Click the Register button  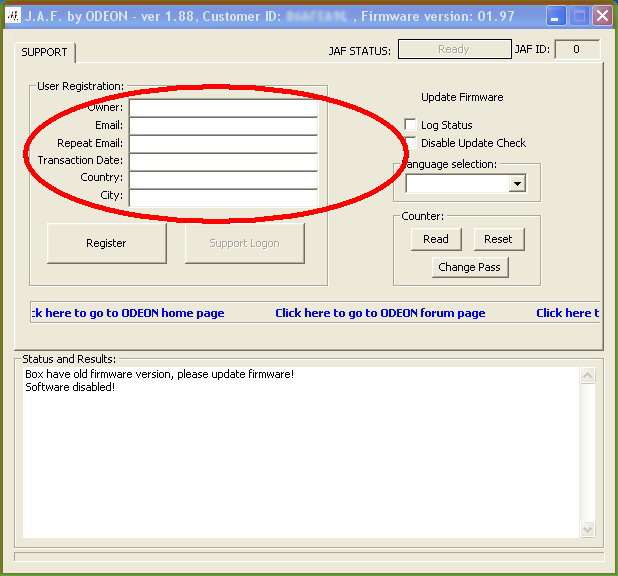[106, 243]
